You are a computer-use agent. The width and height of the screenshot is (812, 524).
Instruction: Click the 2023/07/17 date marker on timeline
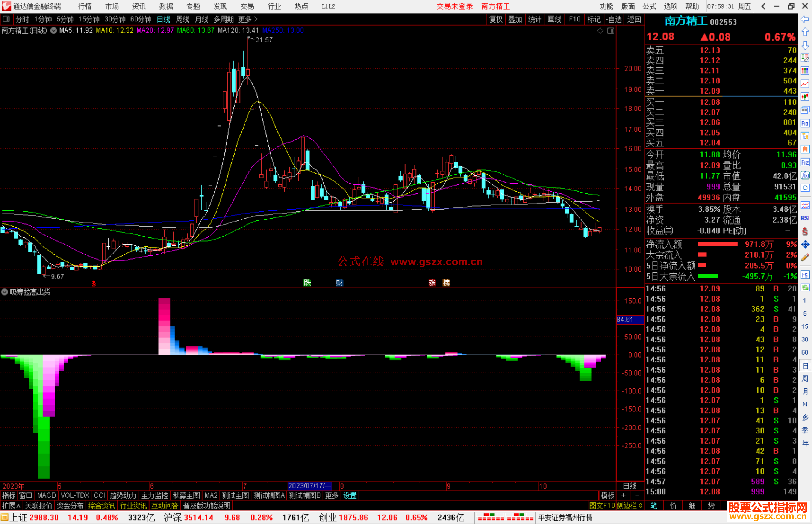[x=309, y=486]
